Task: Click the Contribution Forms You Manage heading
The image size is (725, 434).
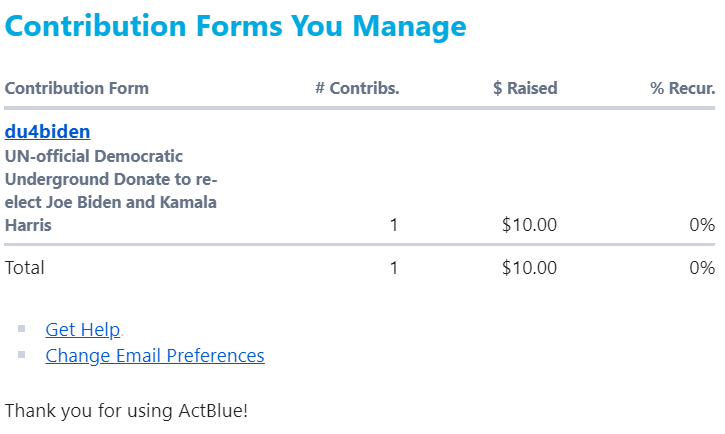Action: 236,26
